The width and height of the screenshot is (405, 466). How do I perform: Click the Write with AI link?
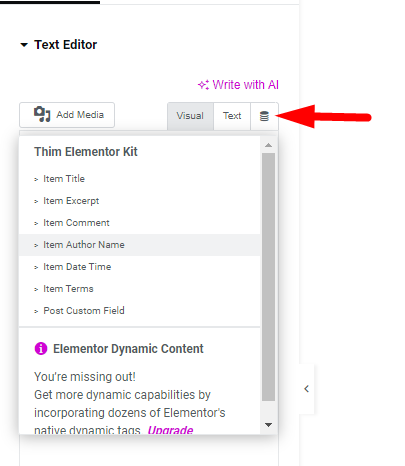(x=238, y=85)
